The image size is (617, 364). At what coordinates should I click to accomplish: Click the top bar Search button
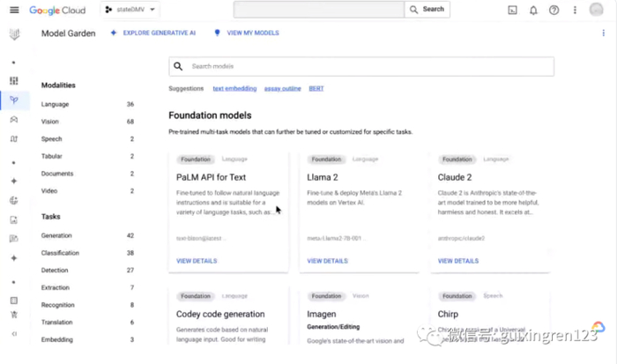[427, 10]
